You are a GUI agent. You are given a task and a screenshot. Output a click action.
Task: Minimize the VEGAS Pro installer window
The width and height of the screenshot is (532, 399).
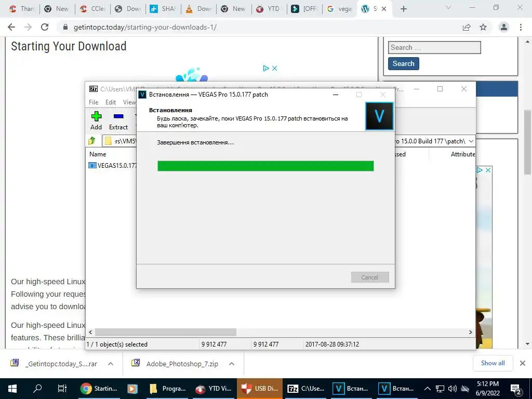click(x=336, y=95)
